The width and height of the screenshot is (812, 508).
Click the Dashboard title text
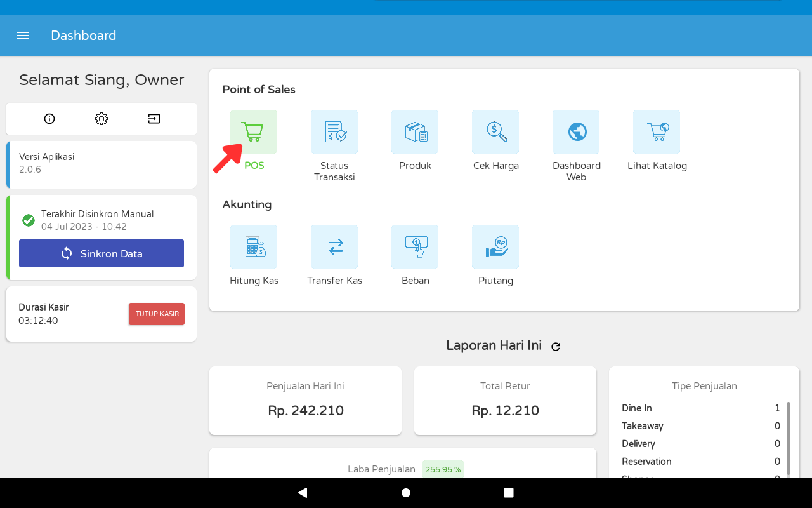[x=84, y=36]
